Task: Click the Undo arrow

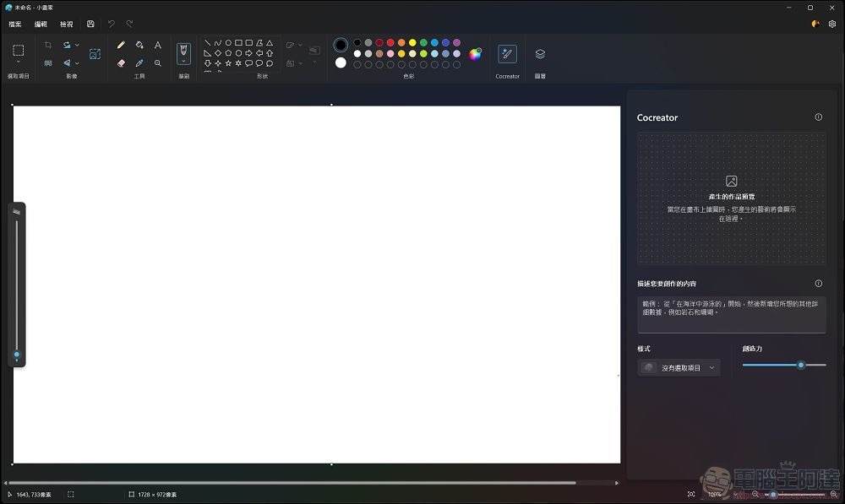Action: click(x=112, y=24)
